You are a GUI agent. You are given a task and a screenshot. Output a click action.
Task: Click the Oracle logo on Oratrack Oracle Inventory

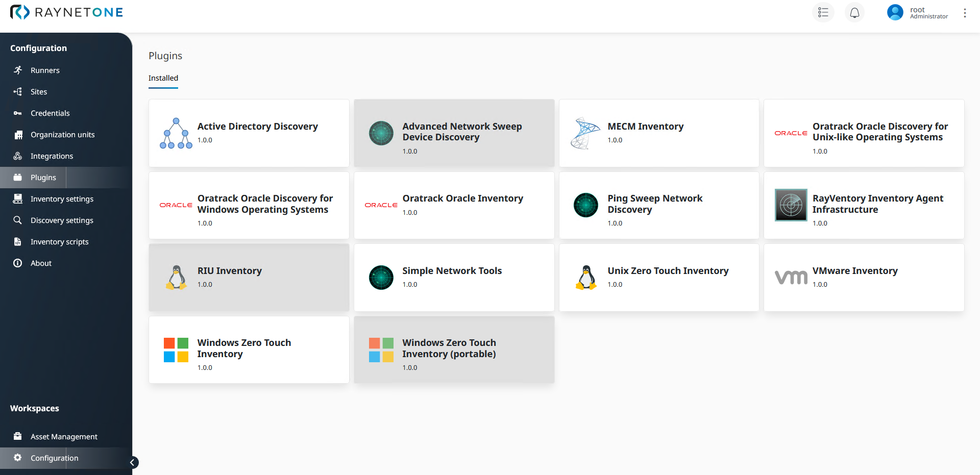(x=381, y=205)
